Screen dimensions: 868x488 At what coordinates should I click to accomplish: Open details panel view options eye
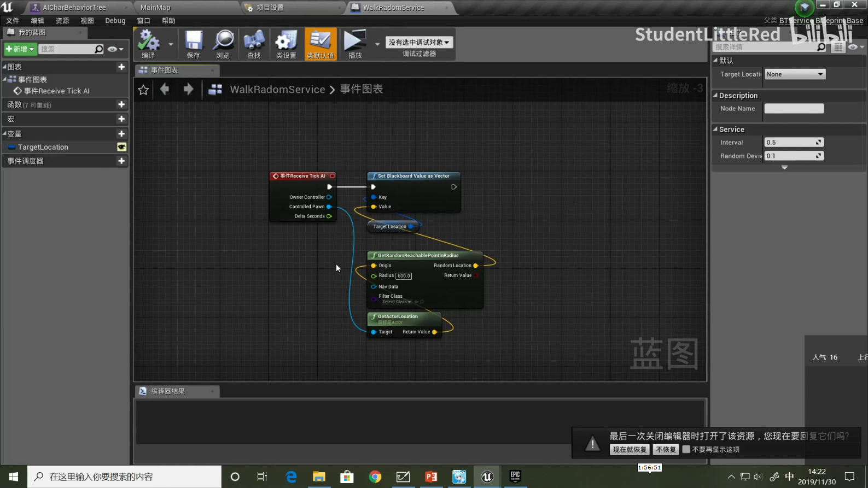[855, 47]
